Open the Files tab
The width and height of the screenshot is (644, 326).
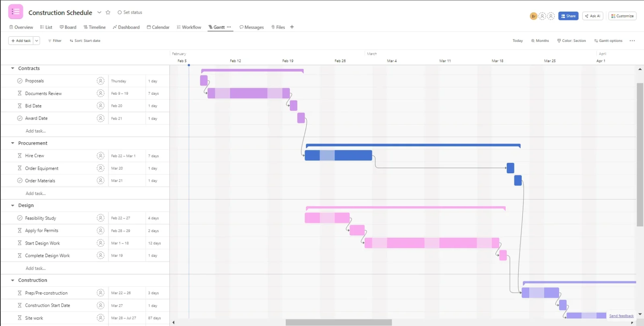pos(278,27)
